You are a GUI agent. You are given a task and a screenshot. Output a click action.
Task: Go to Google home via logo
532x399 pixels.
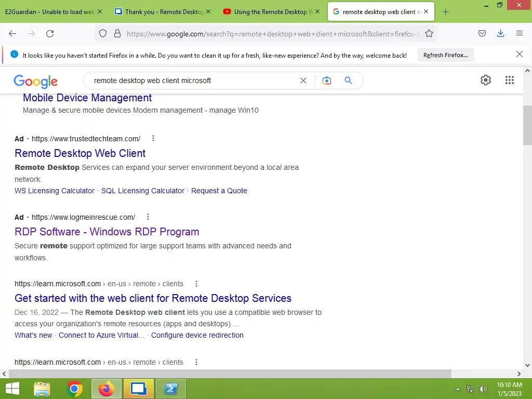click(36, 82)
